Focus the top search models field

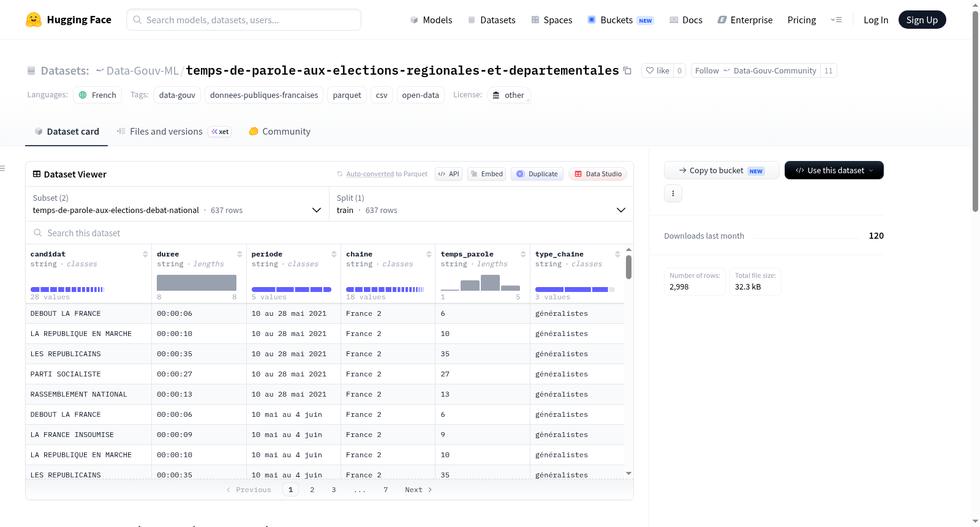click(x=244, y=20)
